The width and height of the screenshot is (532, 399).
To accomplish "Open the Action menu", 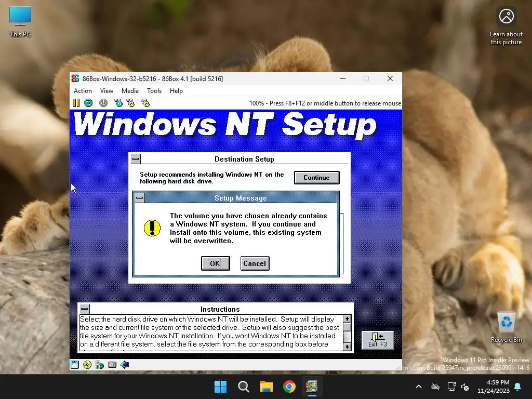I will click(83, 91).
